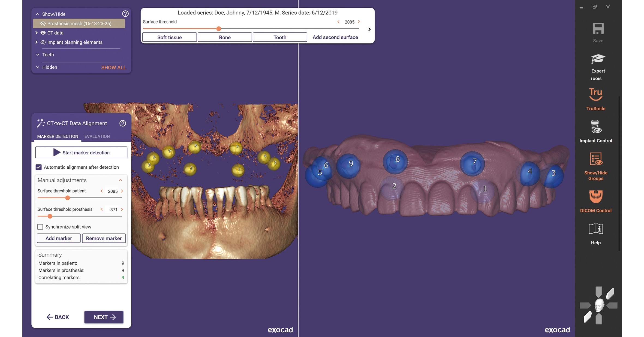Viewport: 644px width, 337px height.
Task: Expand the Implant planning elements group
Action: pyautogui.click(x=37, y=42)
